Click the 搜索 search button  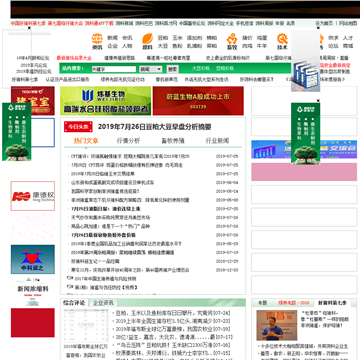tap(172, 69)
